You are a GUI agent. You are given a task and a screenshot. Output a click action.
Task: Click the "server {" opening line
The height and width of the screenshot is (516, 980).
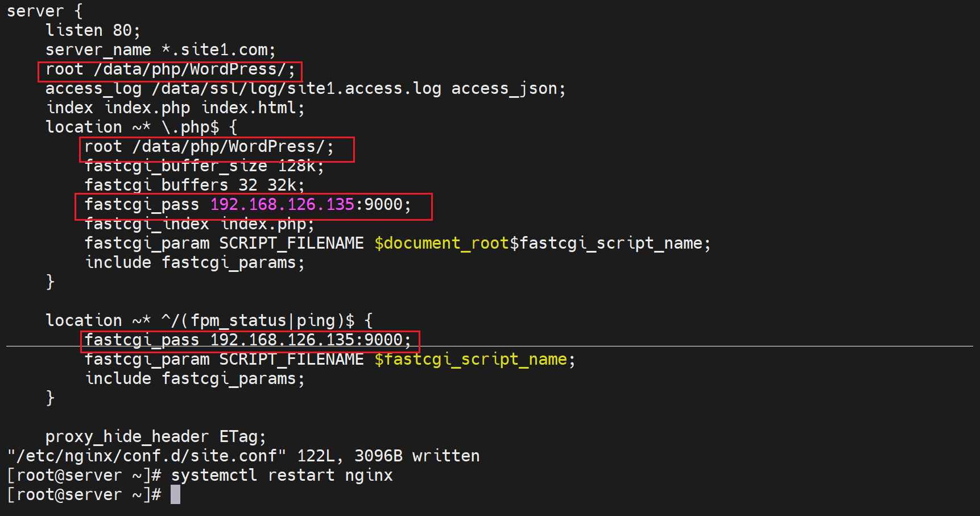[44, 11]
